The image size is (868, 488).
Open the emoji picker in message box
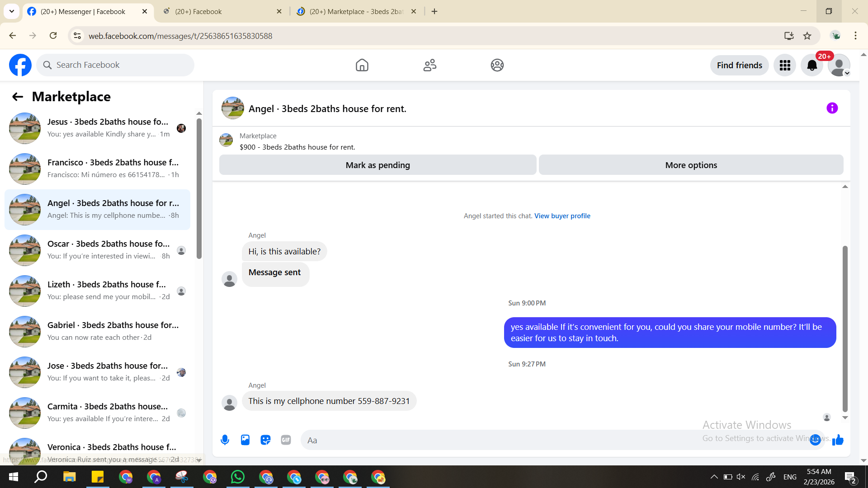click(815, 440)
